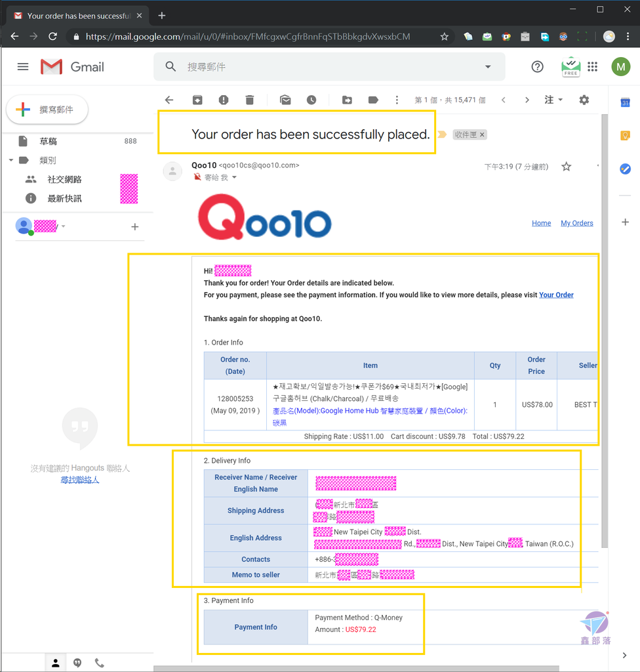The image size is (640, 672).
Task: Open the My Orders link
Action: [577, 223]
